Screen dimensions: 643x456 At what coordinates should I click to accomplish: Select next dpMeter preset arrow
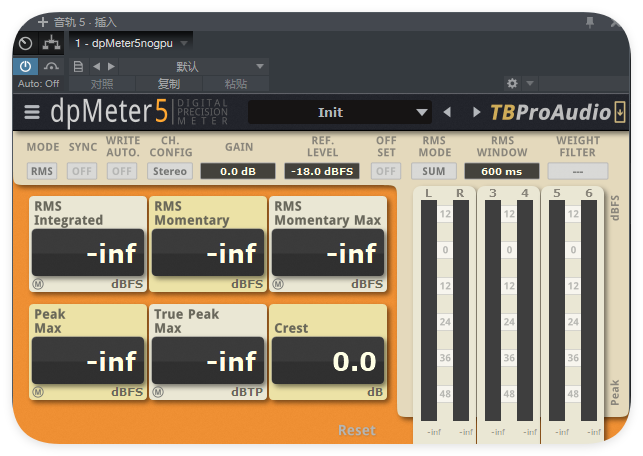coord(476,112)
